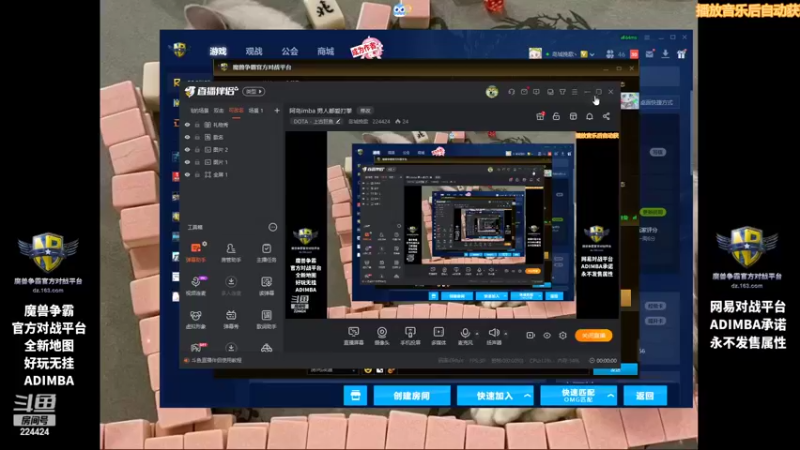Open the mail icon in companion title bar

pos(524,92)
